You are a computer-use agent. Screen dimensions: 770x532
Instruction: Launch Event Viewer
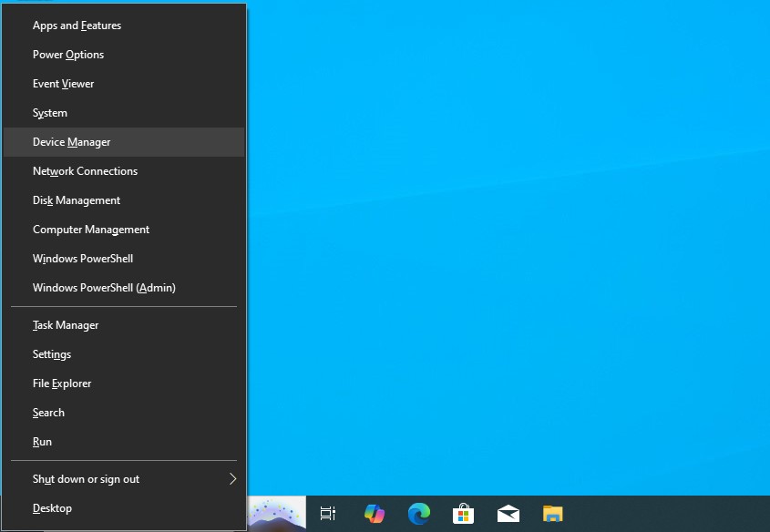124,84
